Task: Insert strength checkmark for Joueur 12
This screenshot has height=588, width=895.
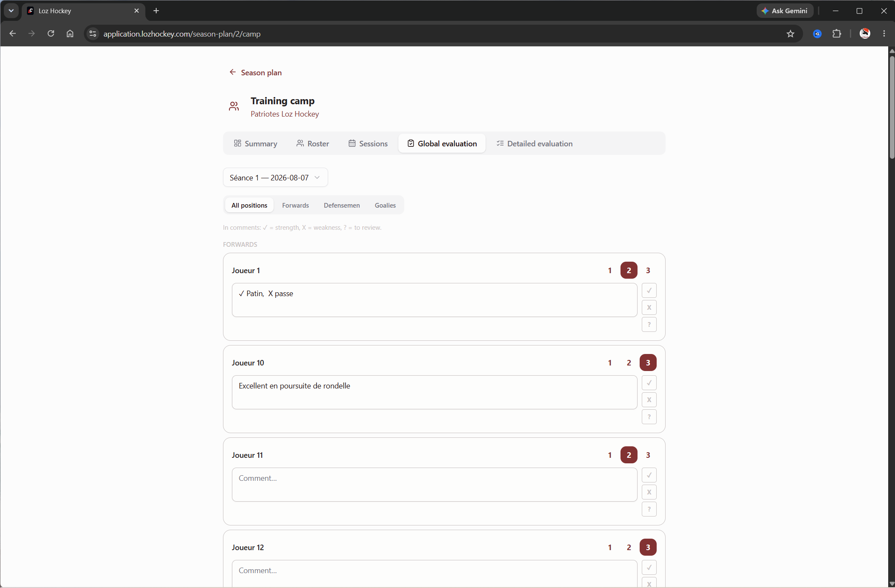Action: click(649, 568)
